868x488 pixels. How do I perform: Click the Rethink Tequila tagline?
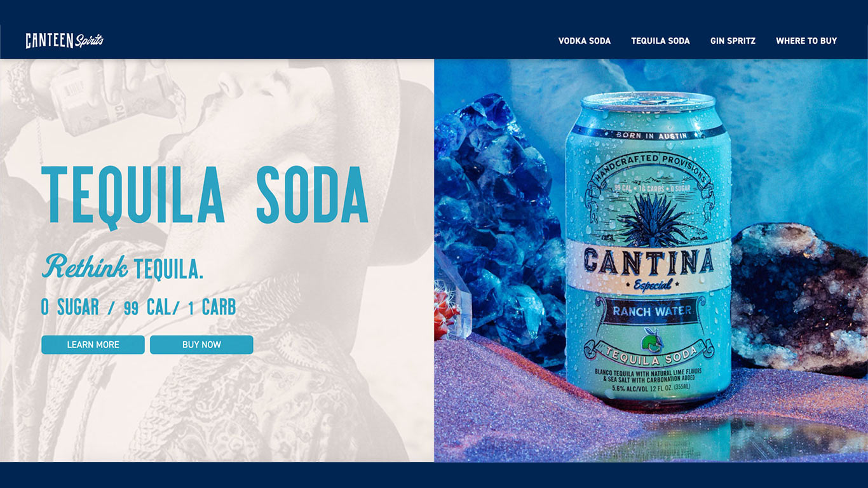(x=123, y=267)
